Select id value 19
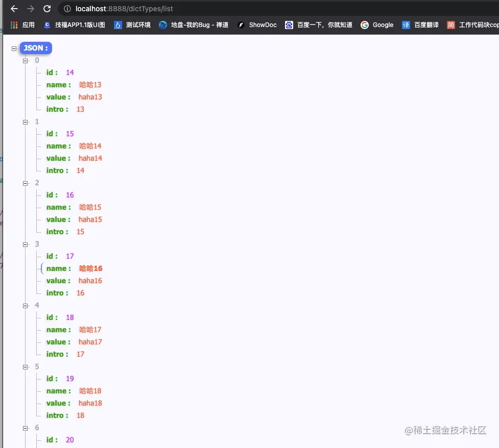Viewport: 499px width, 448px height. [x=69, y=379]
